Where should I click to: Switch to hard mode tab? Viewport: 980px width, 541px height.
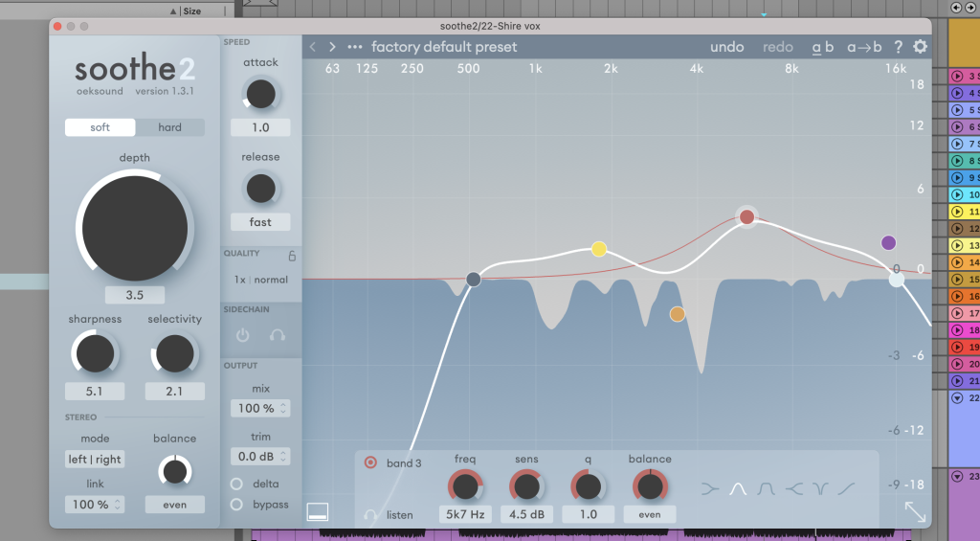click(x=169, y=127)
